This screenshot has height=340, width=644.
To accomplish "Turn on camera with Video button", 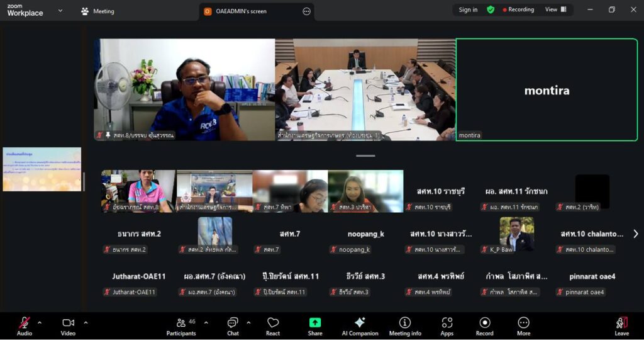I will [x=68, y=325].
